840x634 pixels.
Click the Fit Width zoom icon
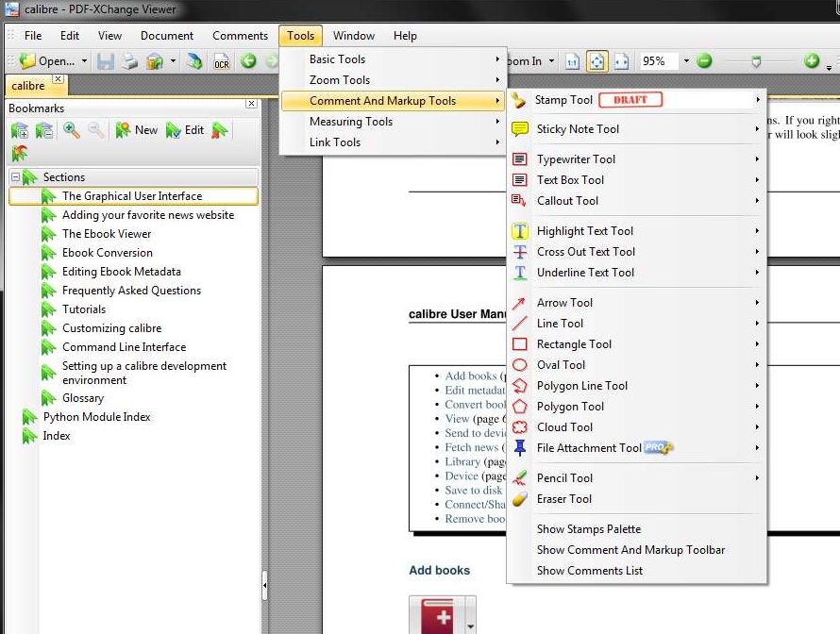pos(621,61)
